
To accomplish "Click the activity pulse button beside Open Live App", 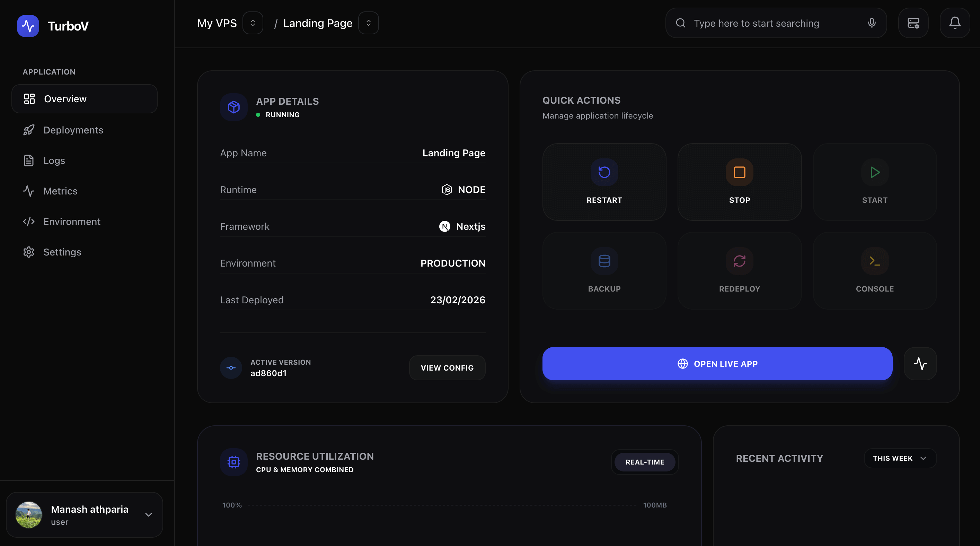I will pyautogui.click(x=921, y=364).
